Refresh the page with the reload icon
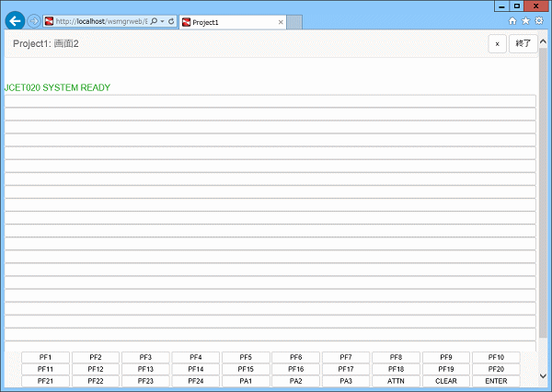 [x=171, y=21]
